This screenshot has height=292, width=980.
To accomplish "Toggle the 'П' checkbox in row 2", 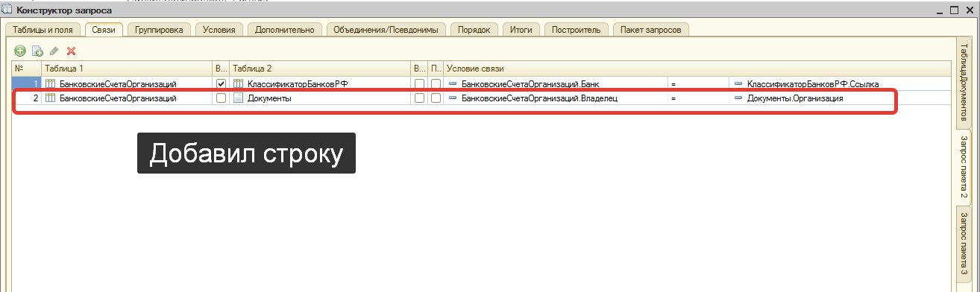I will tap(436, 98).
